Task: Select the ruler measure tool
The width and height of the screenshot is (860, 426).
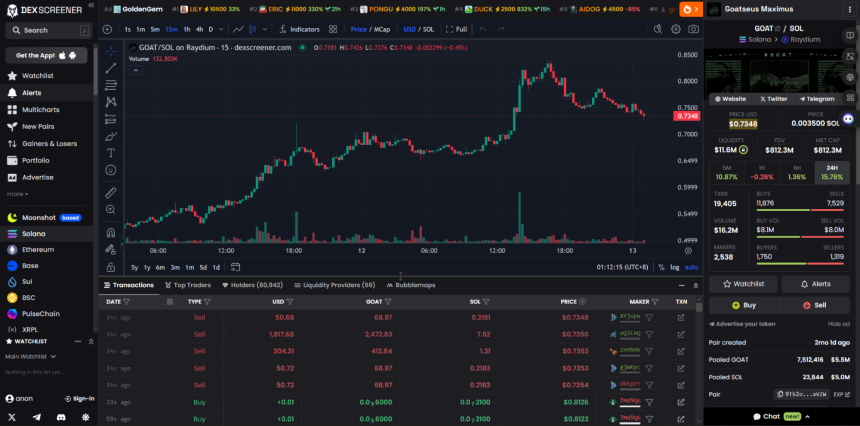Action: 111,192
